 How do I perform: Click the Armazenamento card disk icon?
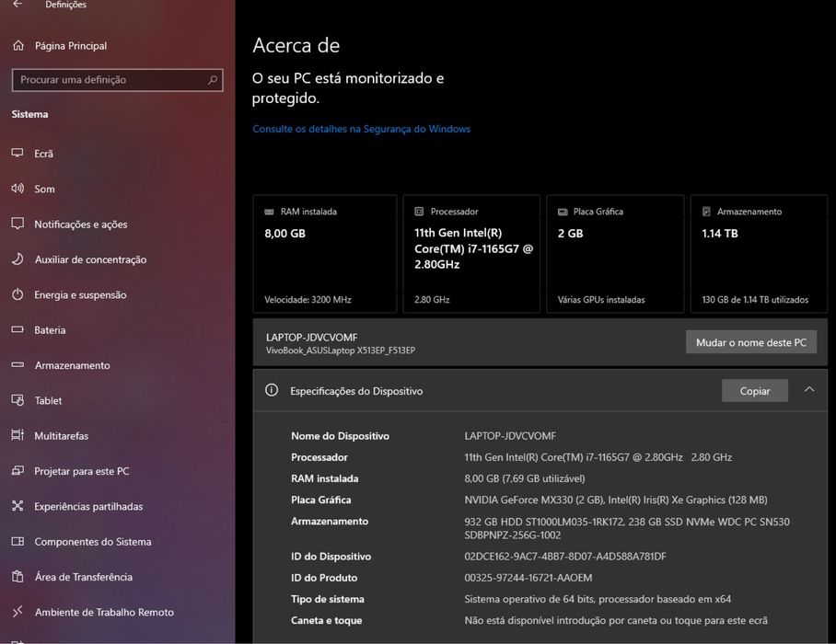(x=706, y=212)
